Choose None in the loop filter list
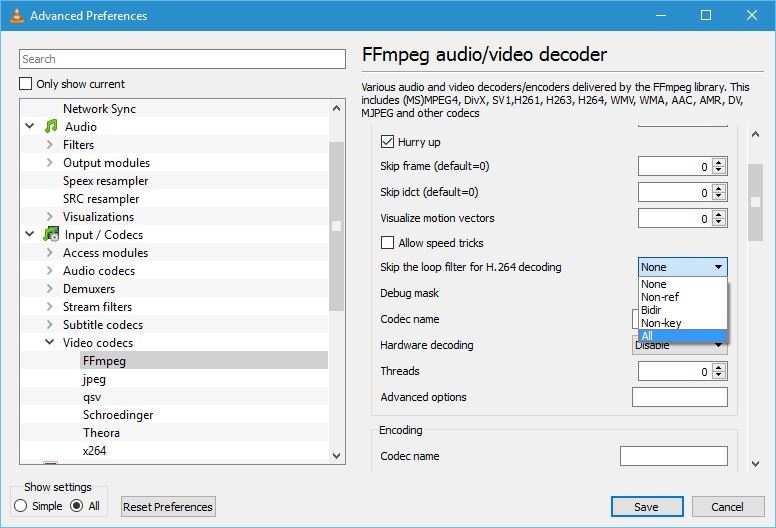Viewport: 776px width, 528px height. tap(682, 284)
